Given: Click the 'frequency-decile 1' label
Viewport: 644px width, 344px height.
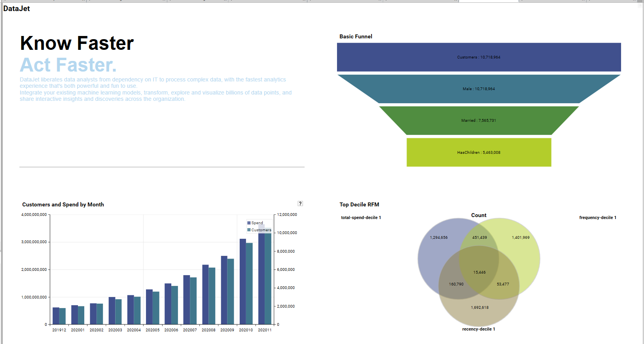Looking at the screenshot, I should [x=598, y=218].
